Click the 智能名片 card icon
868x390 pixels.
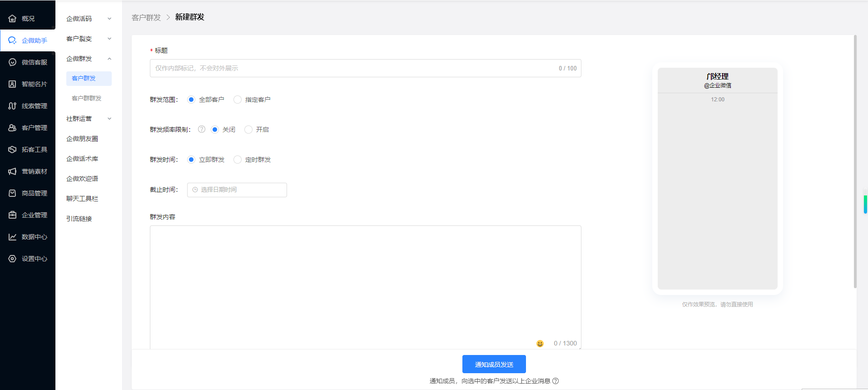pyautogui.click(x=12, y=84)
